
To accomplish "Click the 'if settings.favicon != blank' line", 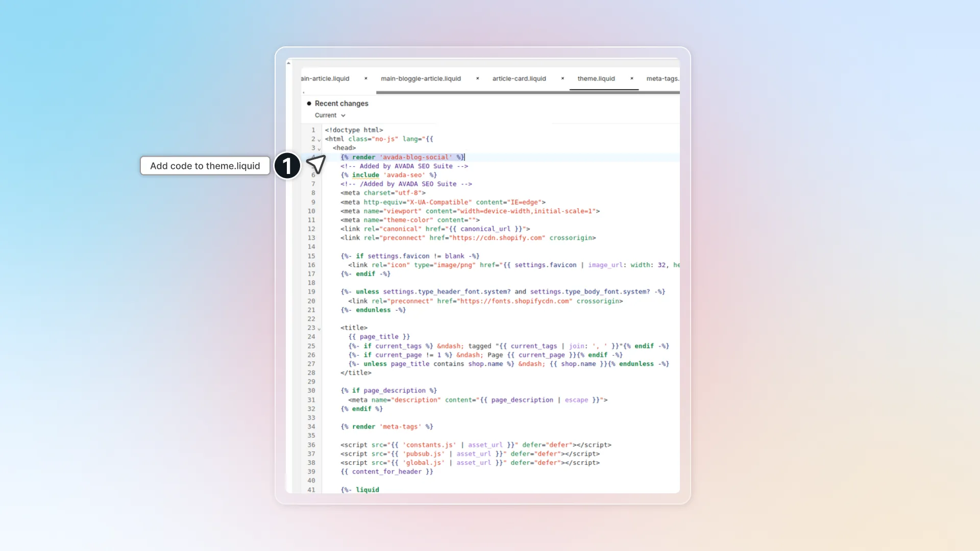I will coord(410,256).
